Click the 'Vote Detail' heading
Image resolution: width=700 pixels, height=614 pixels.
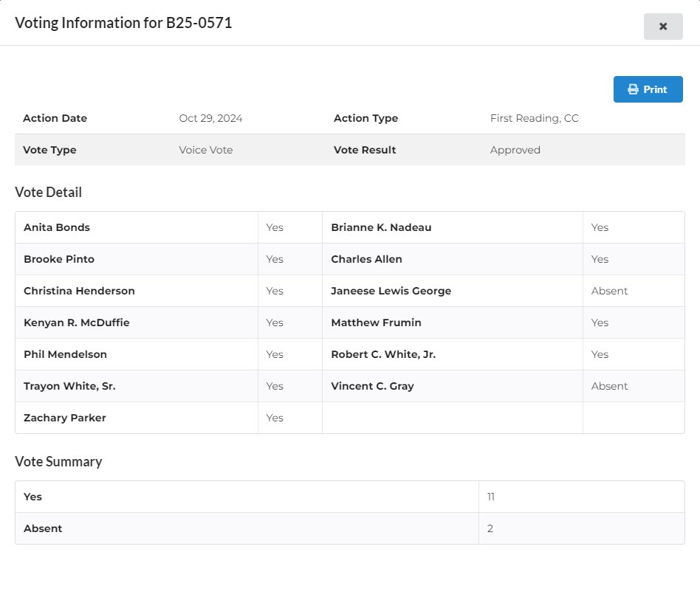click(48, 192)
